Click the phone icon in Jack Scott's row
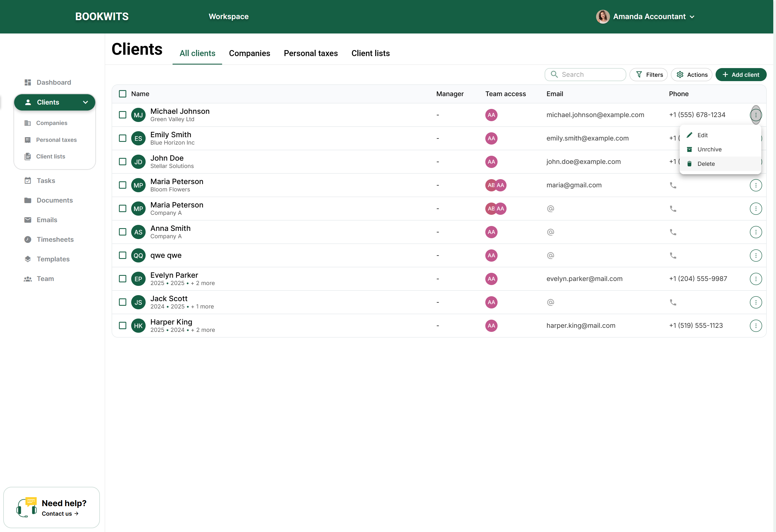 tap(673, 302)
